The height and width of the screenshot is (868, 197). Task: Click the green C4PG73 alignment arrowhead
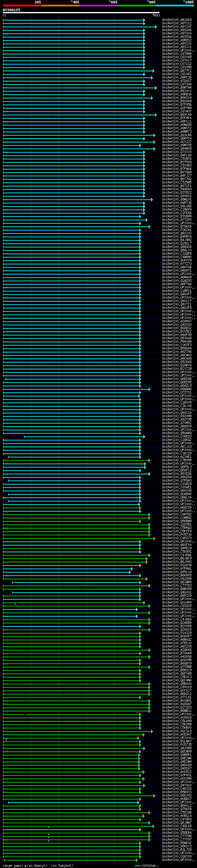point(155,538)
